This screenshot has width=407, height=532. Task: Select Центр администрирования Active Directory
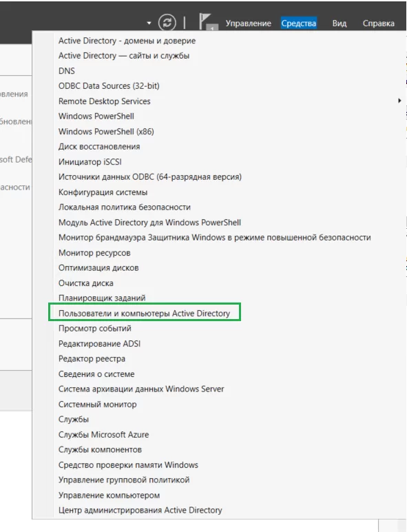point(140,510)
